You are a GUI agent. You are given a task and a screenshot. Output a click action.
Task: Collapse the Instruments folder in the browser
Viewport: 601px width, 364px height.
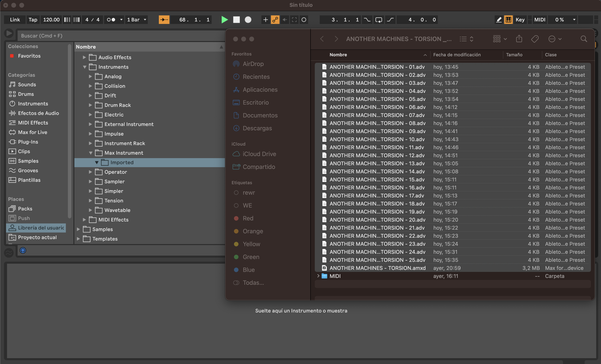(x=84, y=67)
